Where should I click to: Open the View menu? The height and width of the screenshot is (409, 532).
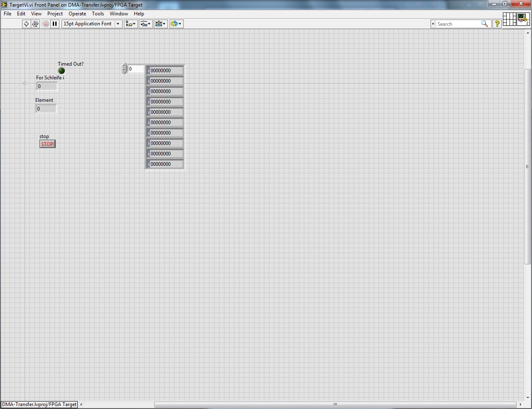tap(37, 14)
